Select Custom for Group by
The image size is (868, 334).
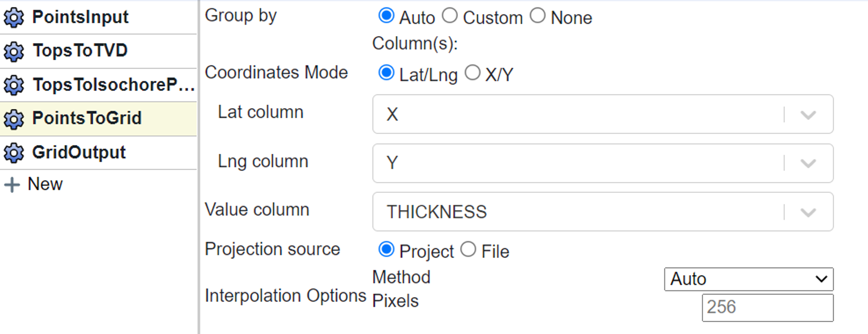[450, 16]
